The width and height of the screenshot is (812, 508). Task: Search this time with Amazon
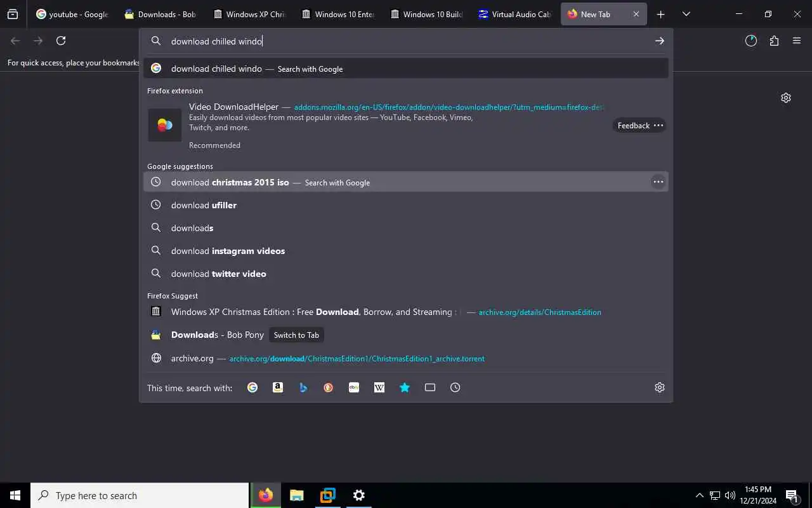pyautogui.click(x=278, y=387)
